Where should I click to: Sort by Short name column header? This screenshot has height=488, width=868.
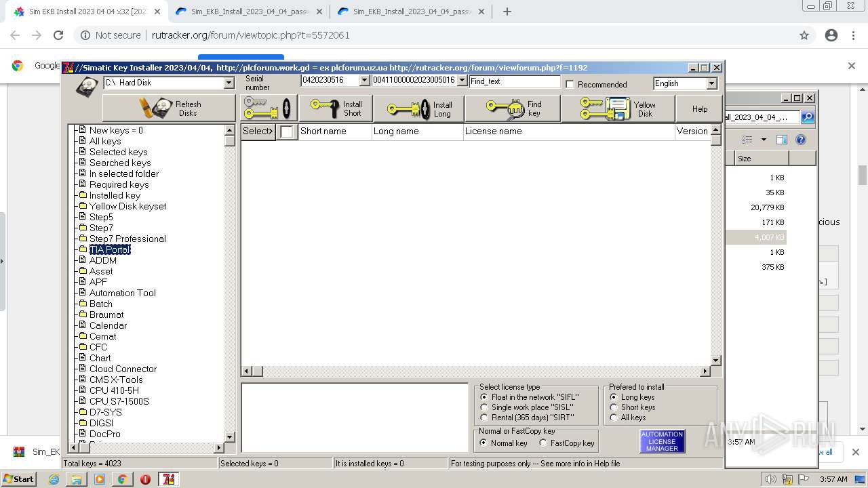335,131
